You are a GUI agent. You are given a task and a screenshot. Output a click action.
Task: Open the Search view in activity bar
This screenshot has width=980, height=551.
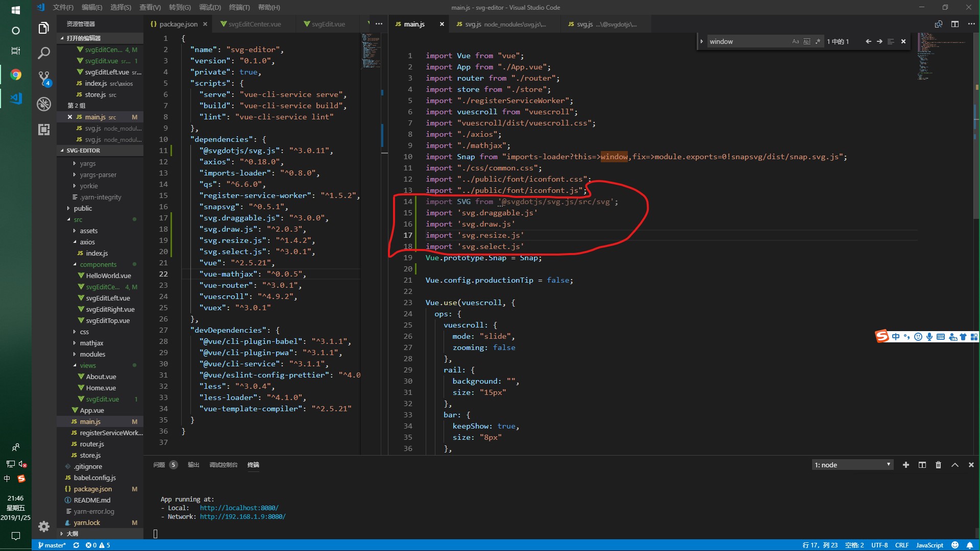pyautogui.click(x=44, y=53)
